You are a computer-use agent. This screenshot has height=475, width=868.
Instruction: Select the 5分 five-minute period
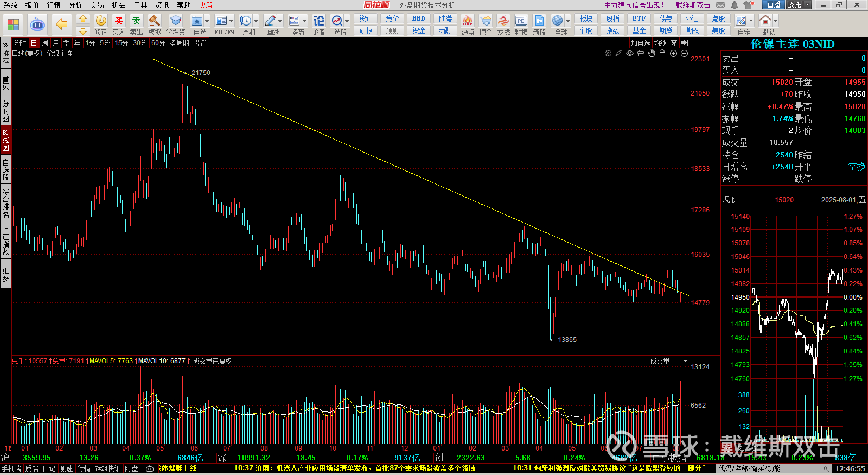click(x=105, y=43)
